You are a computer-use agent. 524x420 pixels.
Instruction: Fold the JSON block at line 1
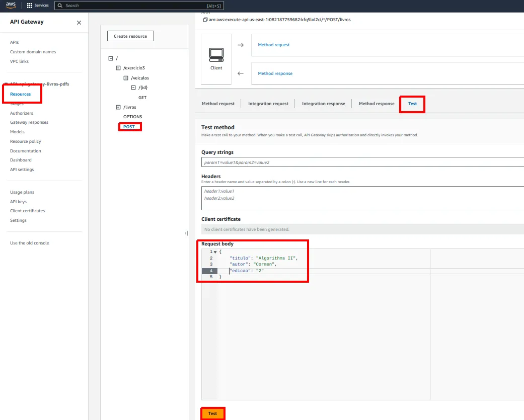coord(215,252)
